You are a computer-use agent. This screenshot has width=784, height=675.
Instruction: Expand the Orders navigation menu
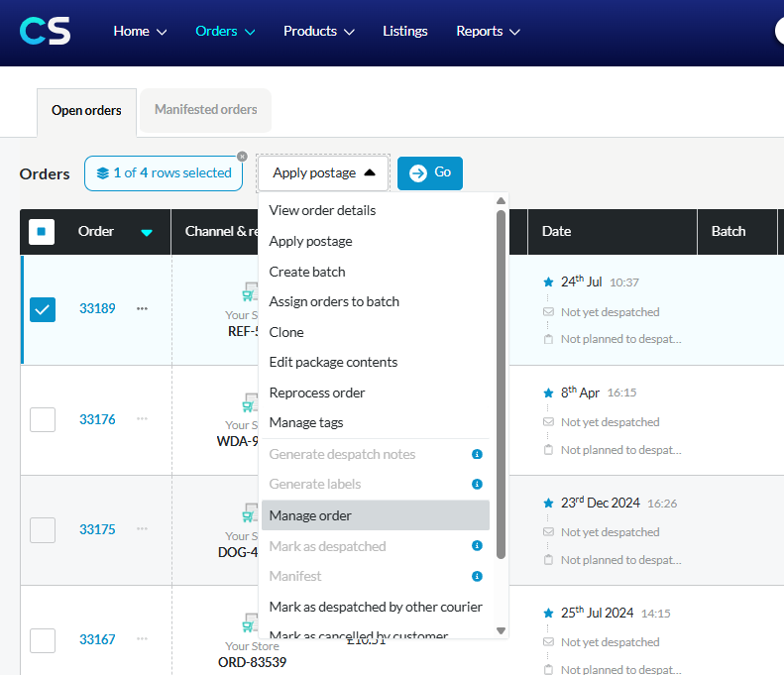point(225,31)
